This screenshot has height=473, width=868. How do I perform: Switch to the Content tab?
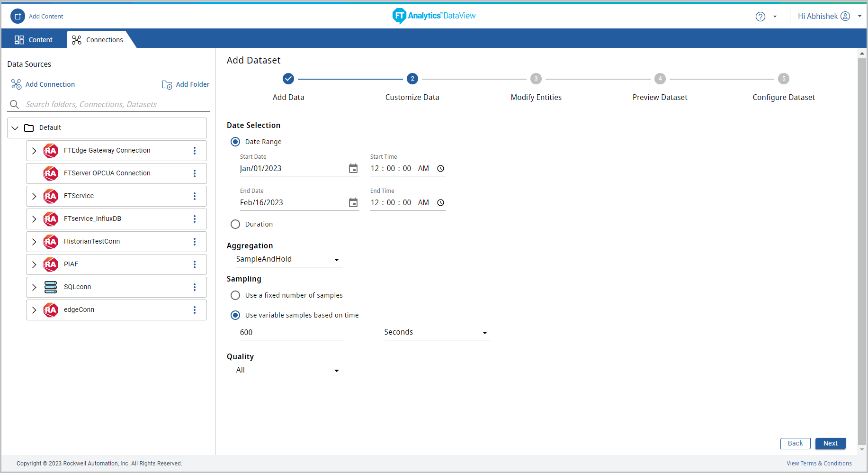pyautogui.click(x=34, y=40)
